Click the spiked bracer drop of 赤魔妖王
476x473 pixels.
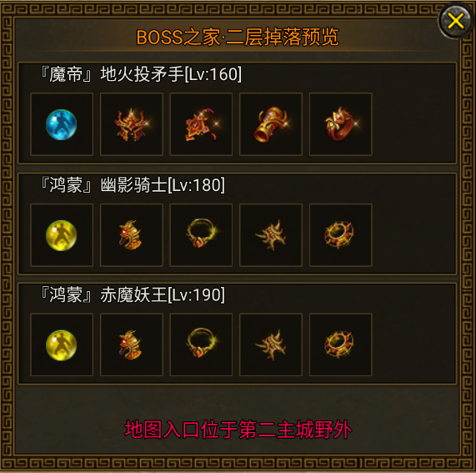coord(271,345)
